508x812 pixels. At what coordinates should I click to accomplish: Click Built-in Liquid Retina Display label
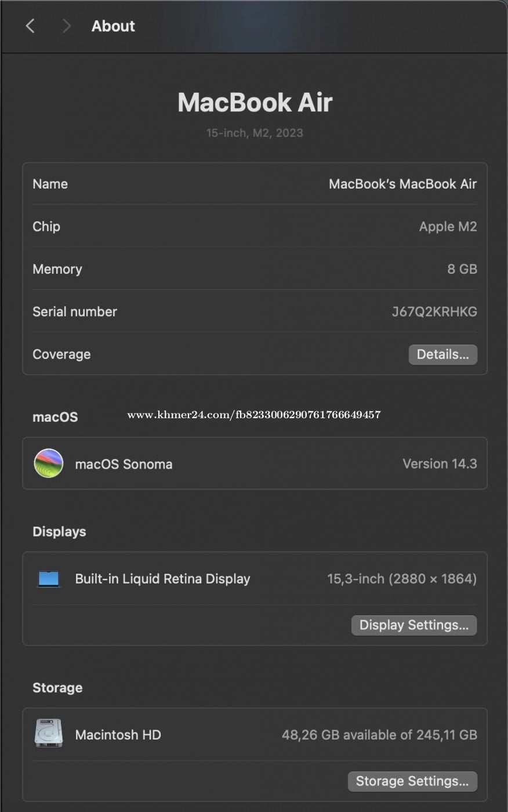162,579
